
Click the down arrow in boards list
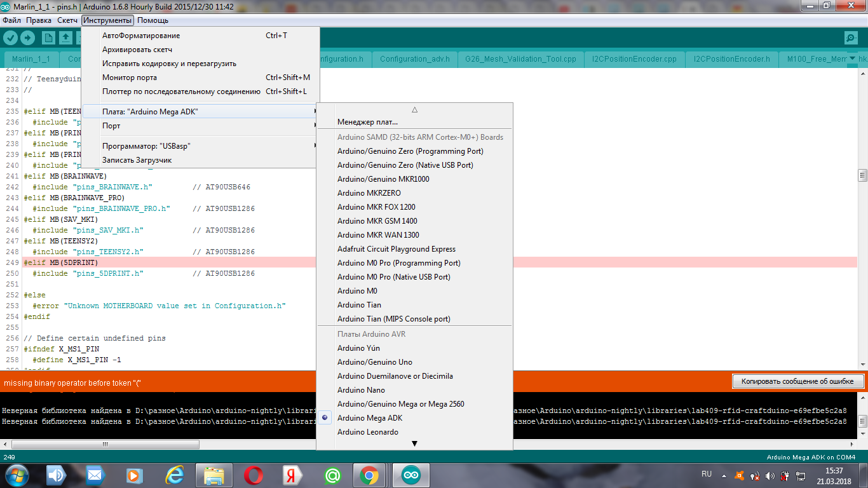tap(414, 444)
